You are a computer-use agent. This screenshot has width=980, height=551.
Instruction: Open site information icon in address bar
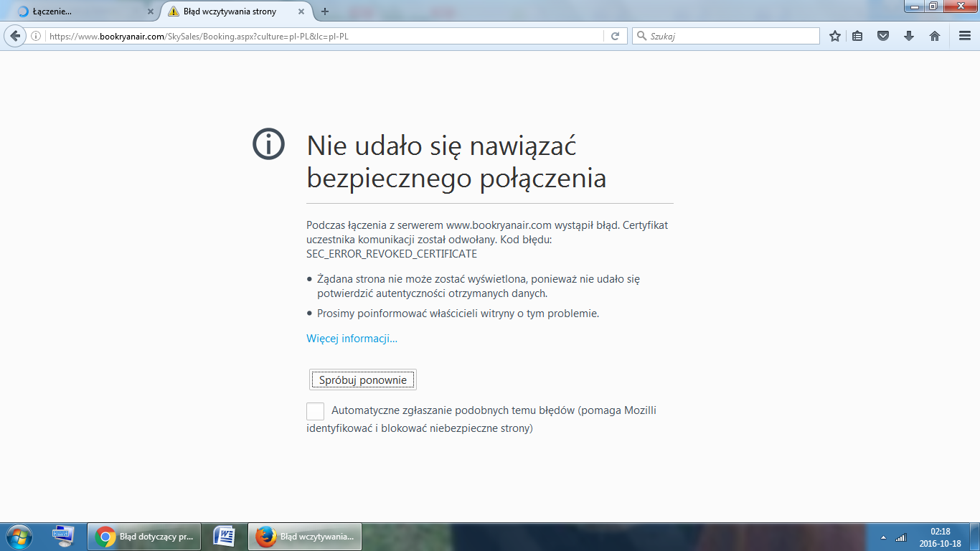pyautogui.click(x=36, y=36)
